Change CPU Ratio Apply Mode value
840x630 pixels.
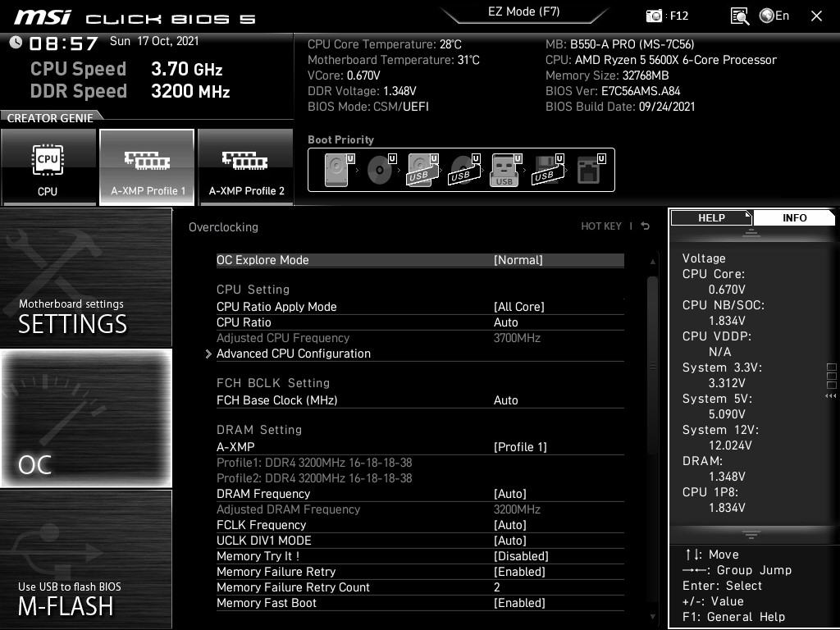pos(420,307)
